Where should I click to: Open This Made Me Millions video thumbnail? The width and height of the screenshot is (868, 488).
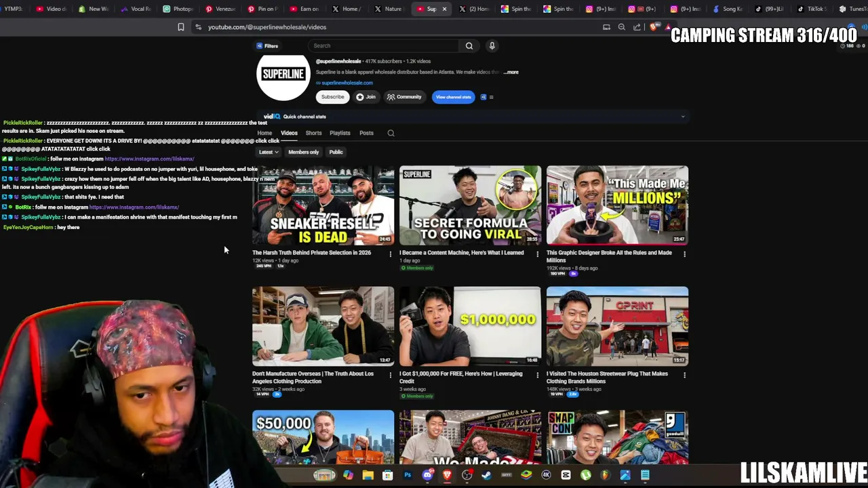point(617,205)
